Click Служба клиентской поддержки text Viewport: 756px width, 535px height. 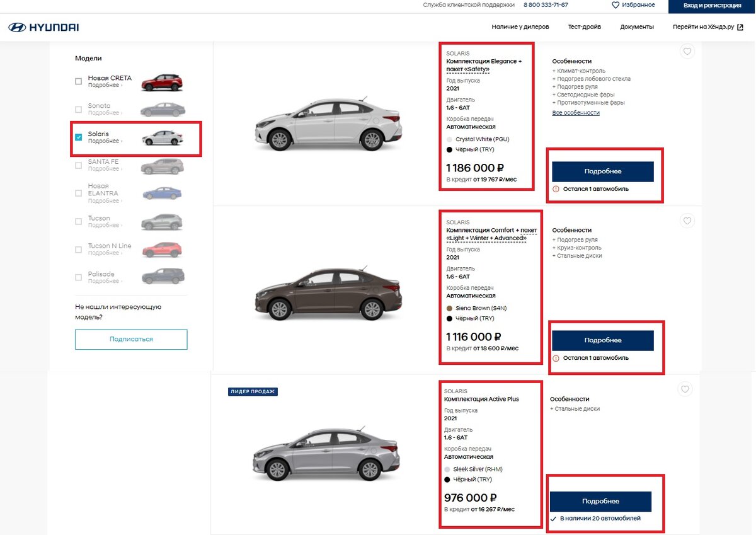click(x=469, y=5)
